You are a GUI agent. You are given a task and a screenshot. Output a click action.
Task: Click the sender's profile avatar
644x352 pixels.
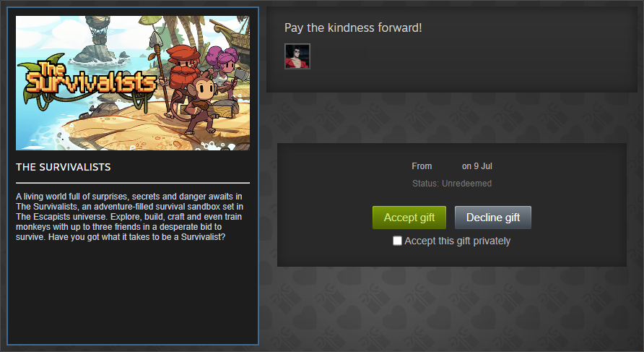click(297, 56)
